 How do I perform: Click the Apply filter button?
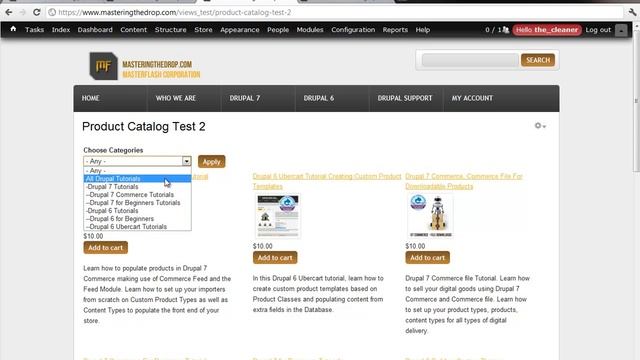(x=211, y=162)
